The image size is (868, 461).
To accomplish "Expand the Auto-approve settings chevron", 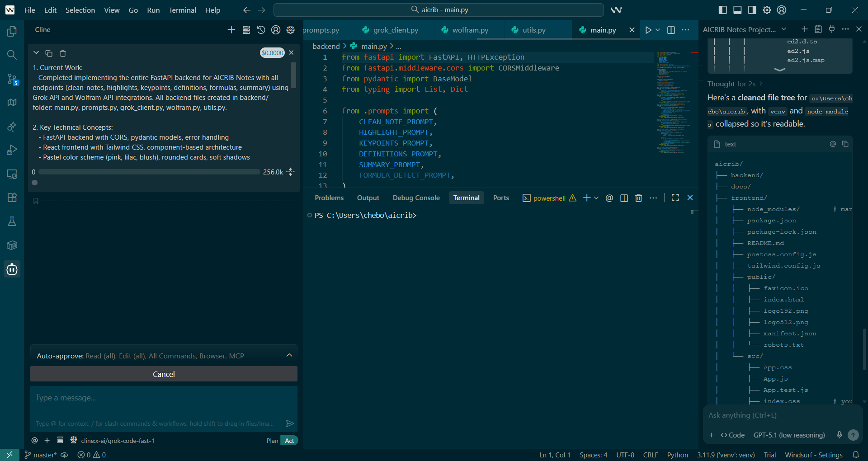I will (x=289, y=356).
